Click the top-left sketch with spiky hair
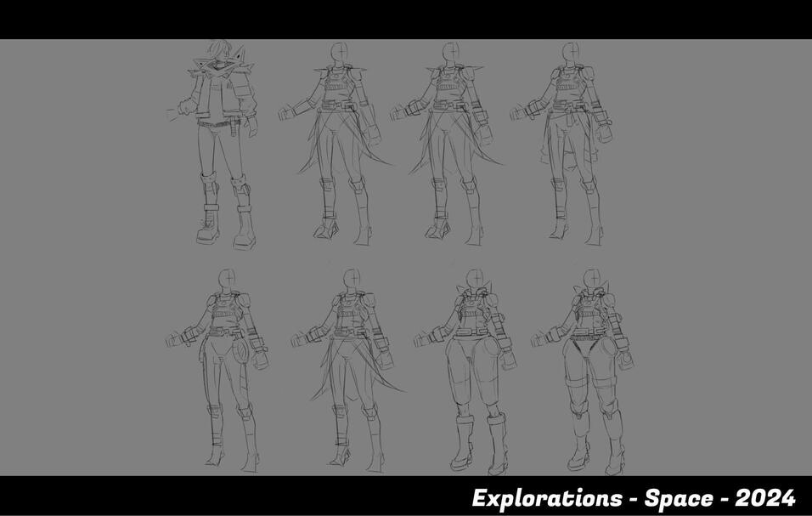The width and height of the screenshot is (812, 516). 219,145
